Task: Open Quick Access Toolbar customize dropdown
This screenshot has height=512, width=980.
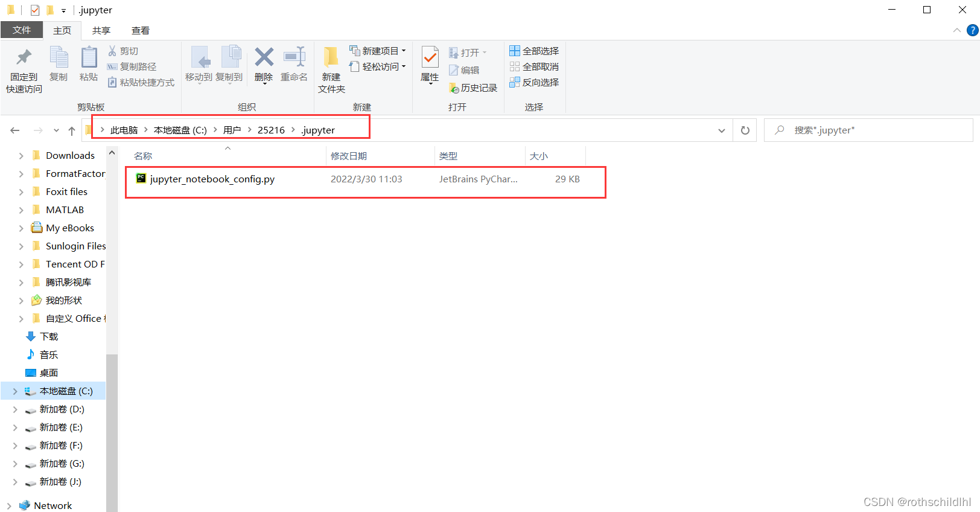Action: click(x=63, y=10)
